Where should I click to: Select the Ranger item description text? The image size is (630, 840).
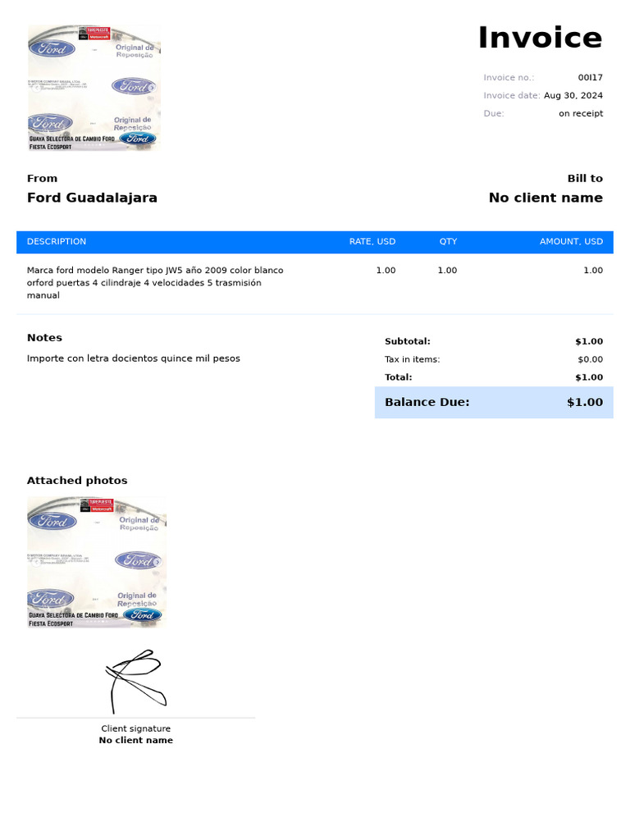[155, 282]
